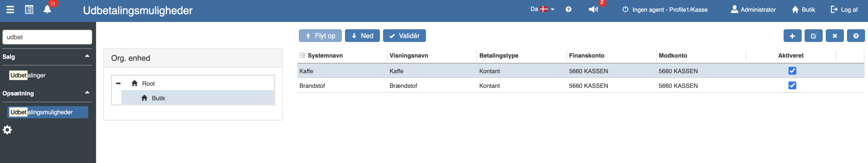Screen dimensions: 868x163
Task: Open the Da language dropdown
Action: pyautogui.click(x=542, y=10)
